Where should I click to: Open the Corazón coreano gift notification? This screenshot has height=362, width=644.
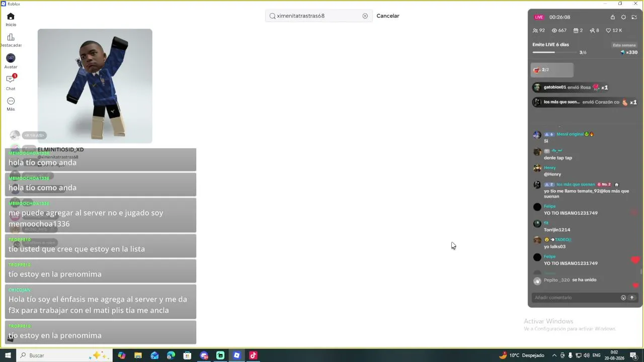(585, 102)
